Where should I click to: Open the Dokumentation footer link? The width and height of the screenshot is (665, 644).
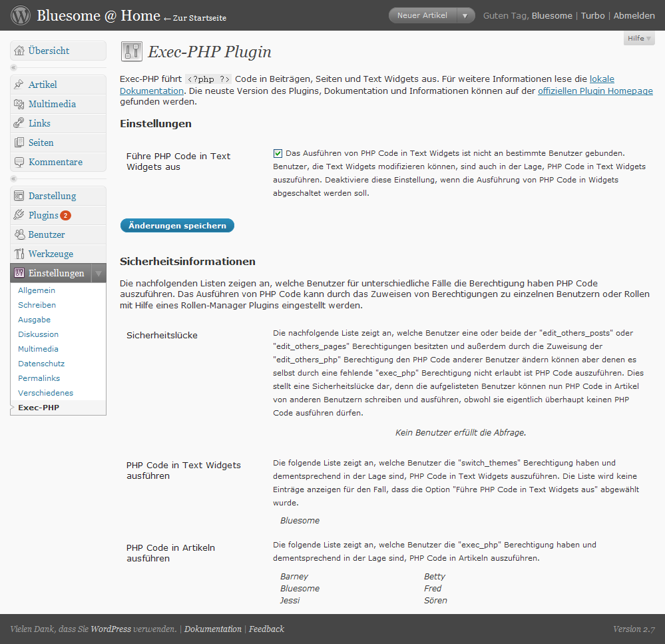[213, 629]
